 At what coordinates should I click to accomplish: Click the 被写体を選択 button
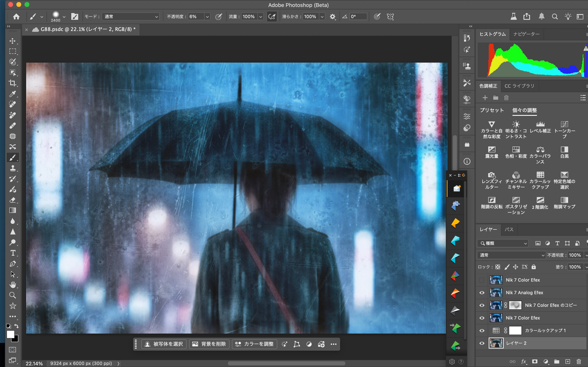[x=164, y=344]
